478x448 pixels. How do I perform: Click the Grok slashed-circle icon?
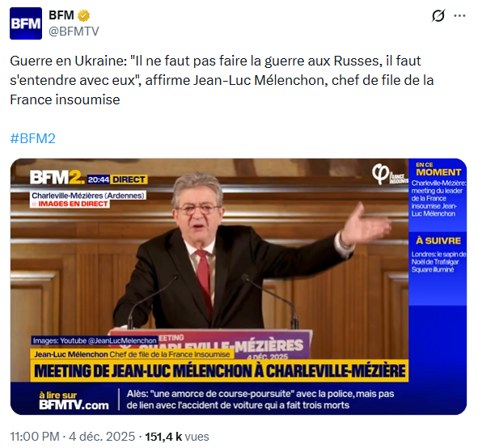point(438,15)
